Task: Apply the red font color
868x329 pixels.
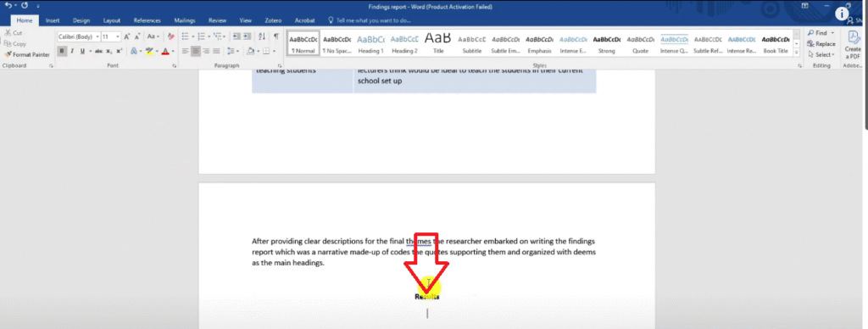Action: coord(165,51)
